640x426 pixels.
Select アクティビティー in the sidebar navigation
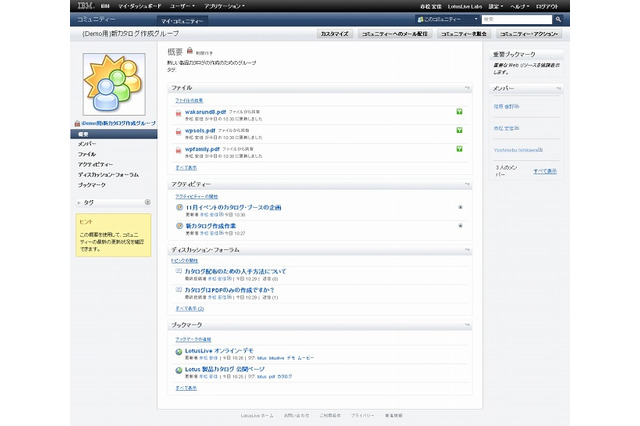(x=96, y=164)
